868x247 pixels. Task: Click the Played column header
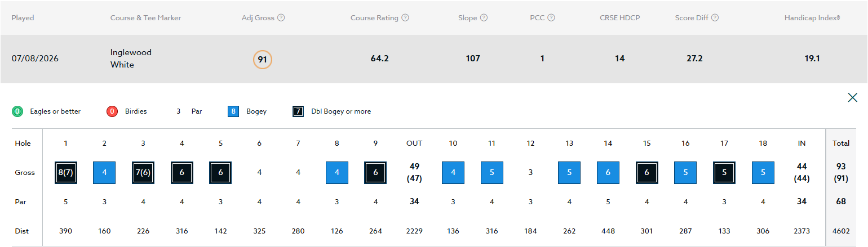pos(23,18)
